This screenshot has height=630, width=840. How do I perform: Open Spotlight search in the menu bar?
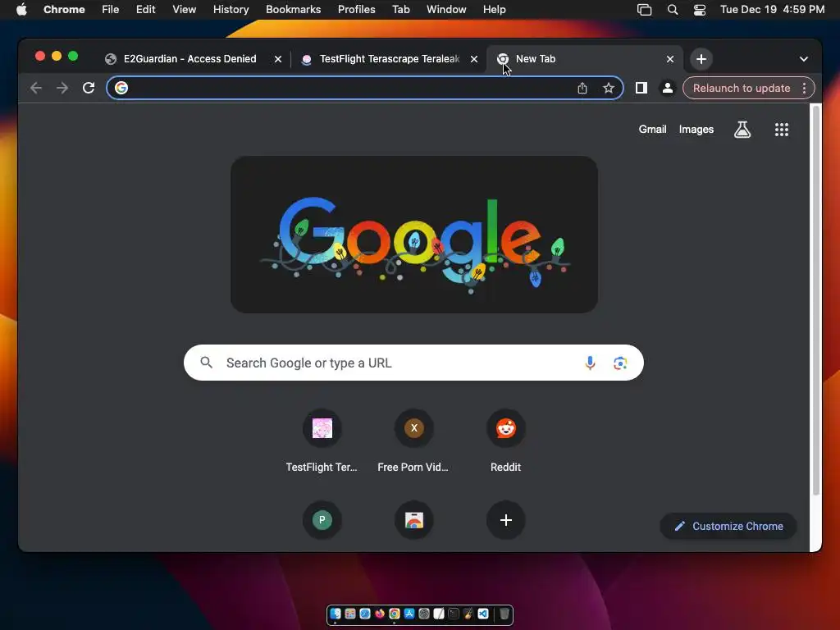click(x=673, y=10)
